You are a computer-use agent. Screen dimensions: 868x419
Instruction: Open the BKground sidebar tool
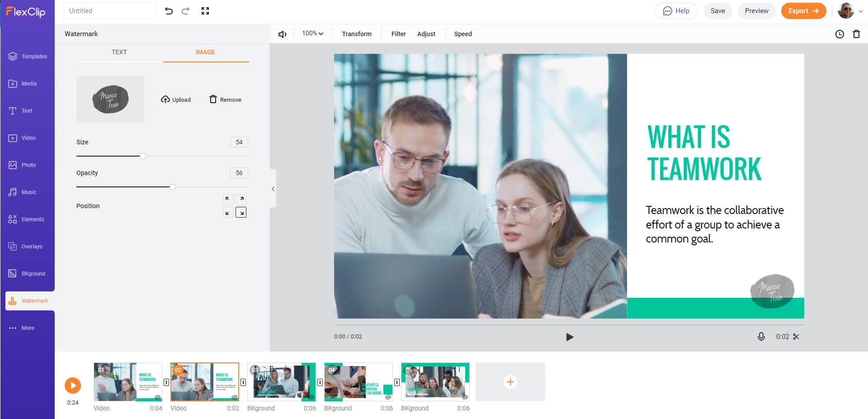[x=27, y=273]
